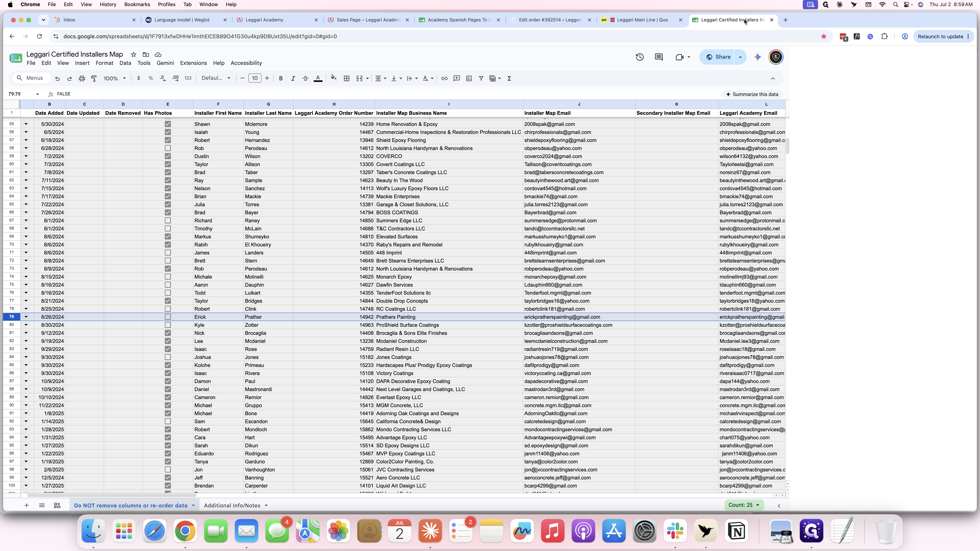Select the Paint format tool
The height and width of the screenshot is (551, 980).
coord(94,78)
